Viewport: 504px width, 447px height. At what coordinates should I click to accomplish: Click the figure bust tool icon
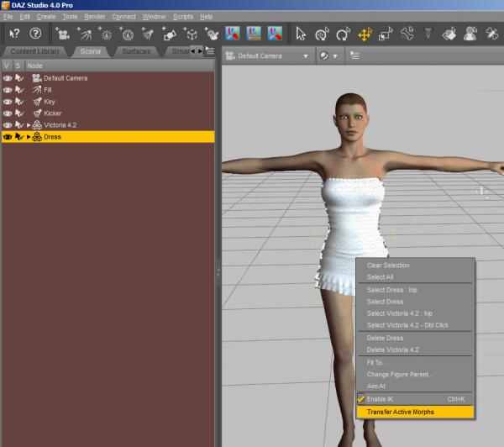[470, 34]
